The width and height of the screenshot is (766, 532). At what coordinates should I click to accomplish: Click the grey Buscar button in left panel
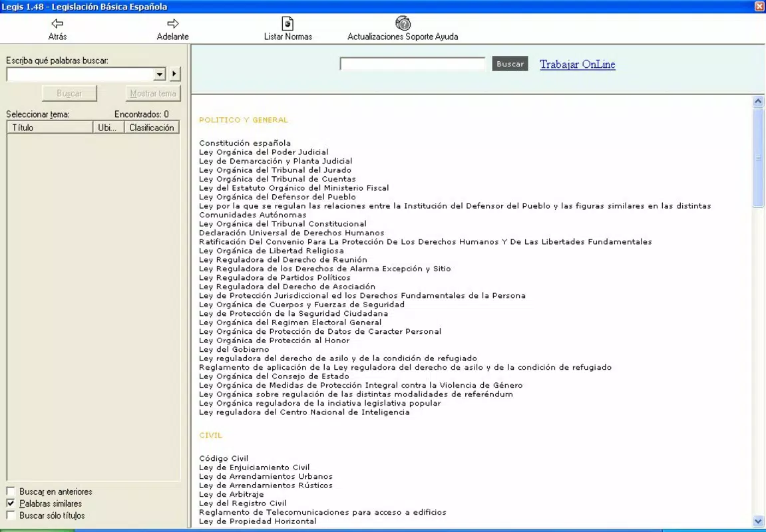click(x=69, y=93)
